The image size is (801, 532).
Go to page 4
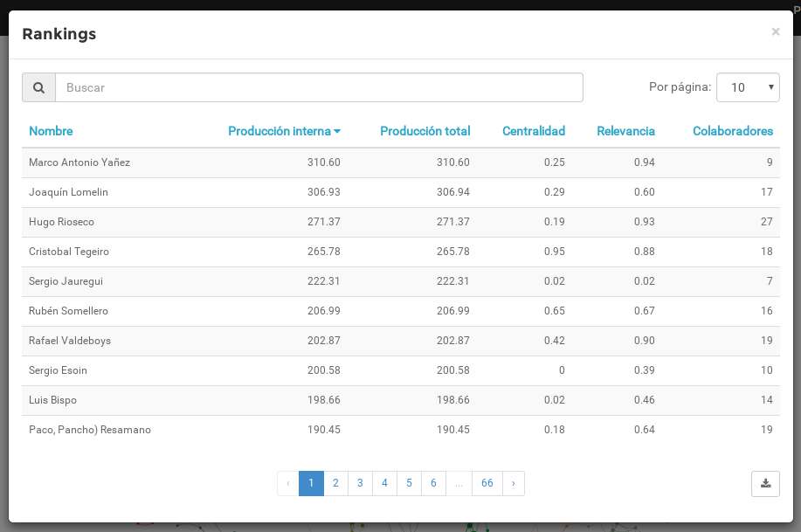click(384, 483)
